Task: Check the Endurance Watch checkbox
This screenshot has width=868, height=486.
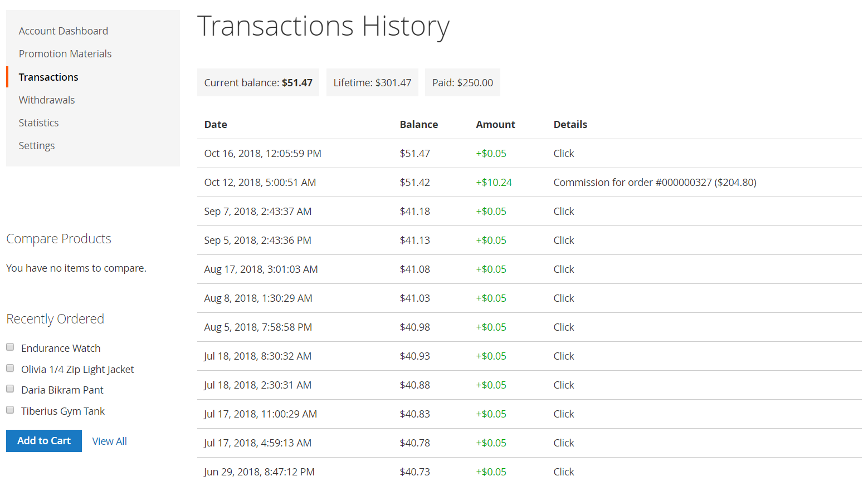Action: [x=10, y=347]
